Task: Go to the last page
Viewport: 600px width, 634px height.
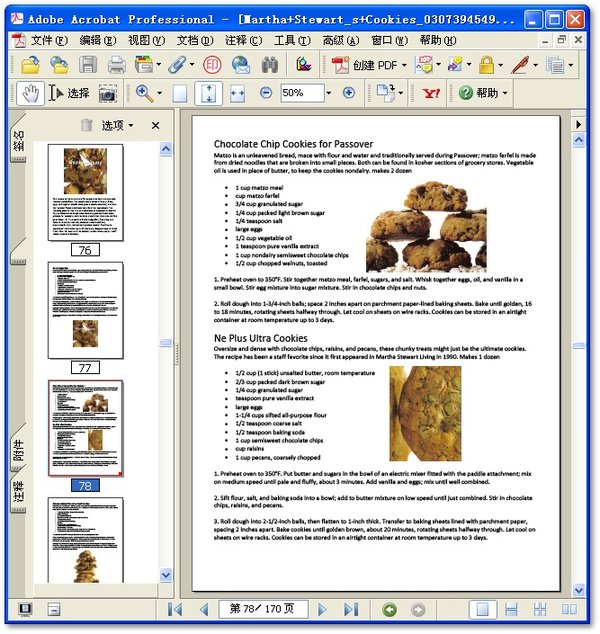Action: [x=351, y=610]
